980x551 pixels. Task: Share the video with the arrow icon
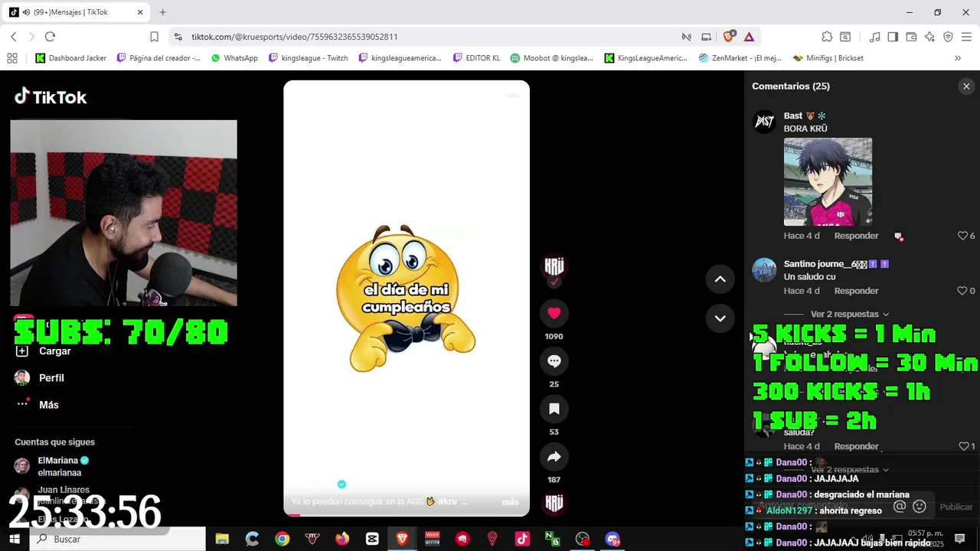pyautogui.click(x=554, y=457)
